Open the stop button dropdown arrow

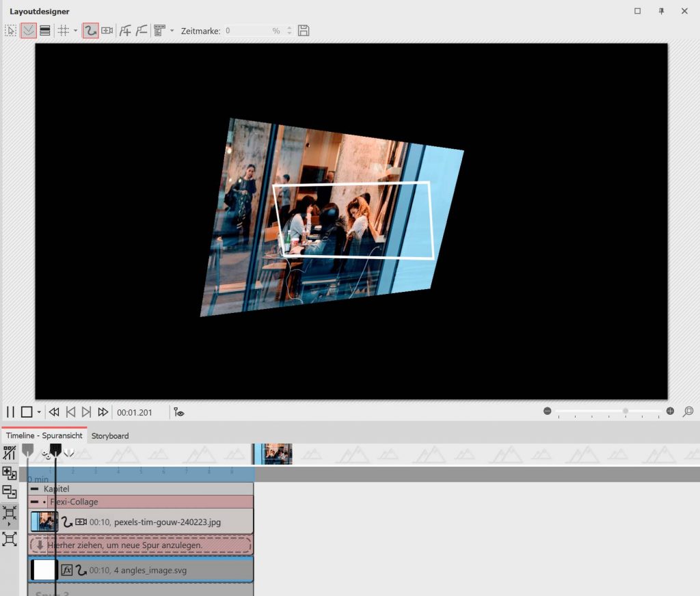[x=39, y=412]
